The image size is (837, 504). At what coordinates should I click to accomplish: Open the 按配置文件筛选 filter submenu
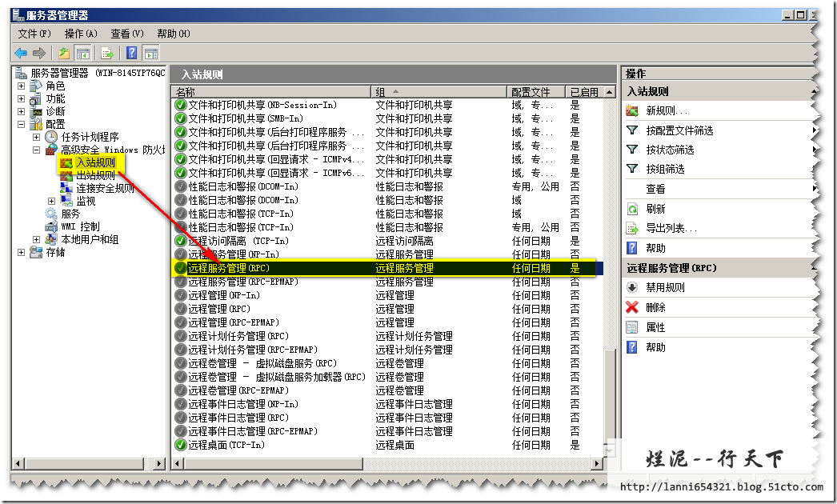(x=679, y=130)
